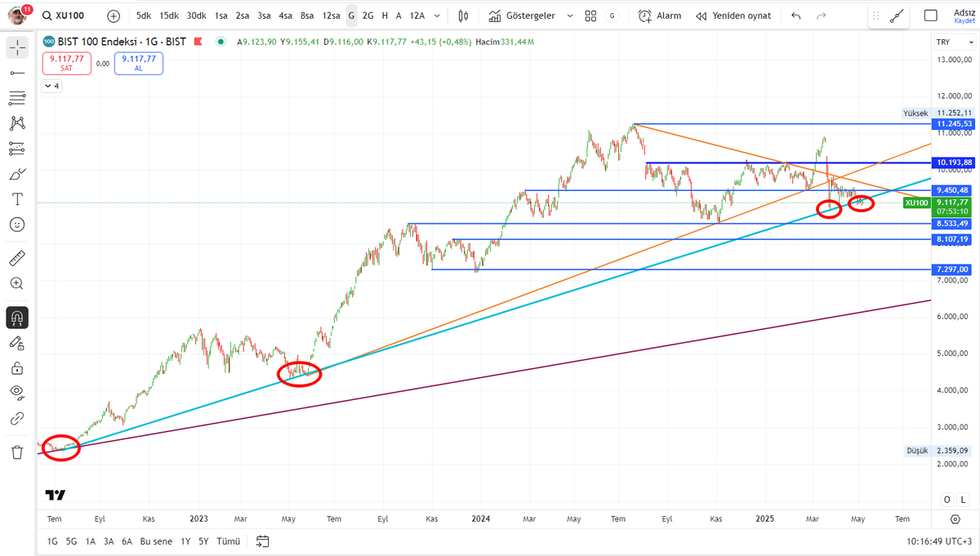Set range to 1G at bottom
Viewport: 980px width, 556px height.
point(52,540)
